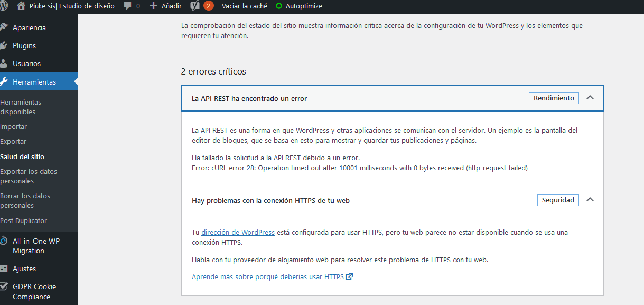Open the Autoptimize admin bar menu
Image resolution: width=644 pixels, height=305 pixels.
click(x=304, y=6)
